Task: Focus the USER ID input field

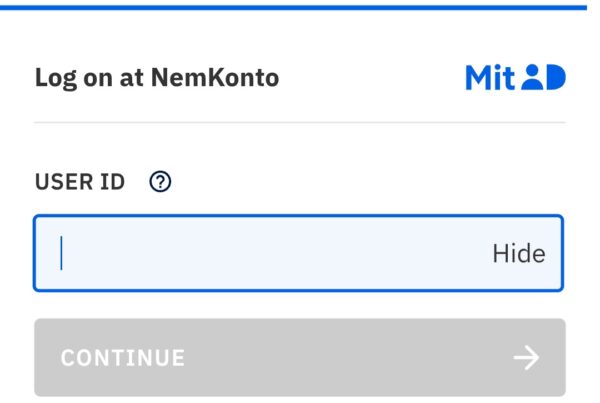Action: (298, 253)
